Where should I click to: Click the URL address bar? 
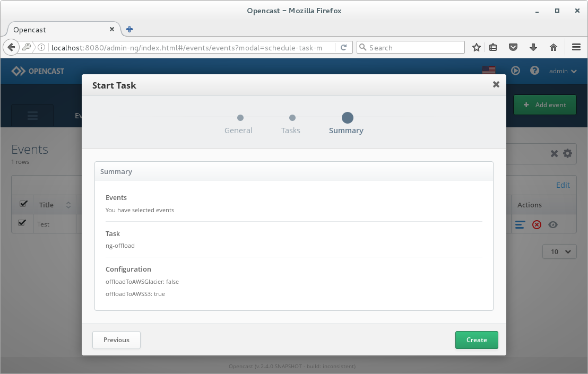coord(191,48)
